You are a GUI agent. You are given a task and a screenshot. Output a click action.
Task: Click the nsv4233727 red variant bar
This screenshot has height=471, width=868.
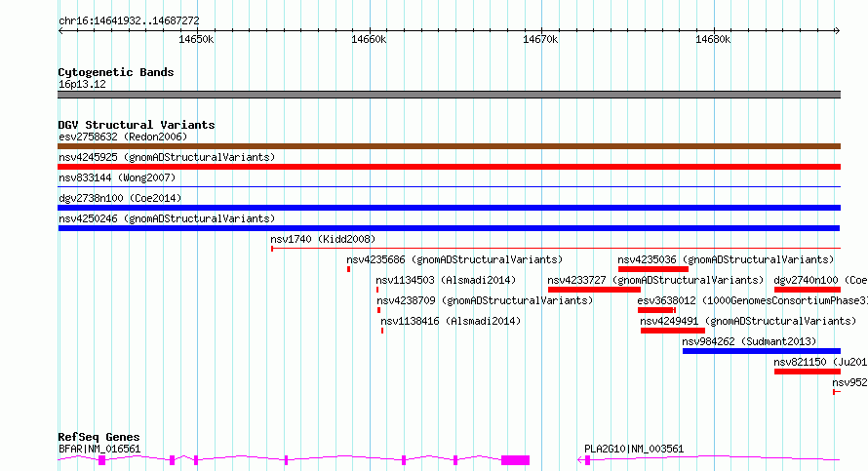594,290
